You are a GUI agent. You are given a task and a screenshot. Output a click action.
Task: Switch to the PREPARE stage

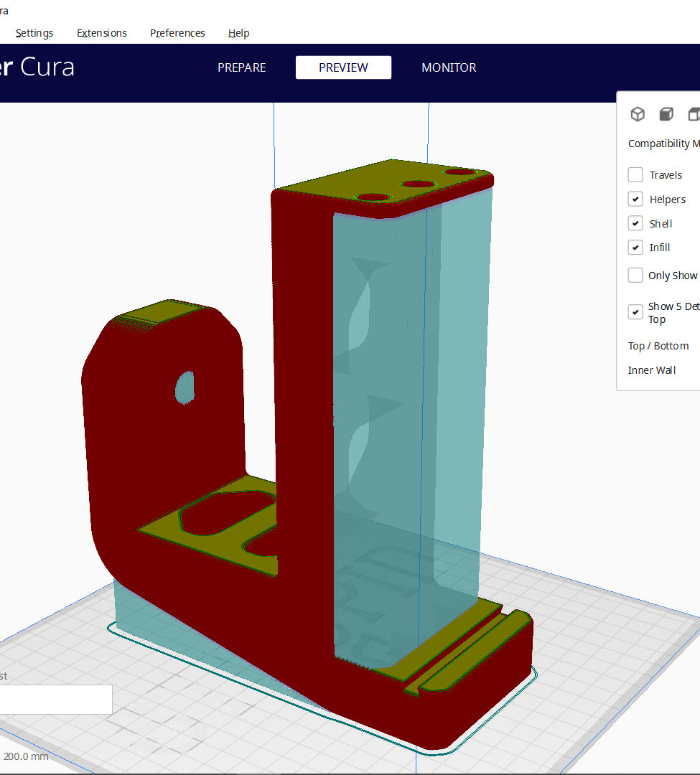pyautogui.click(x=242, y=67)
